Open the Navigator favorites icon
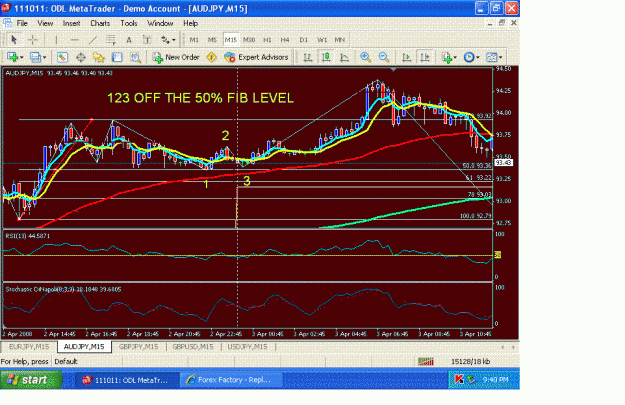 click(x=98, y=57)
